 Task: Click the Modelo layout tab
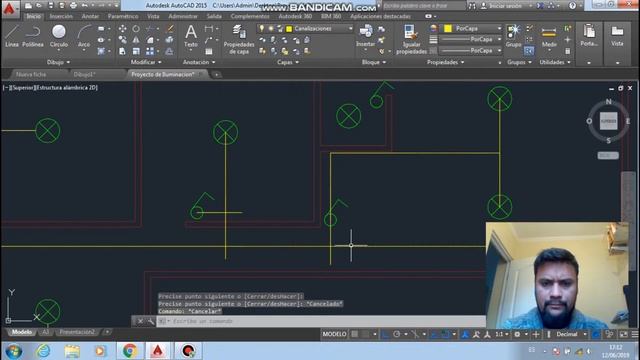click(22, 332)
